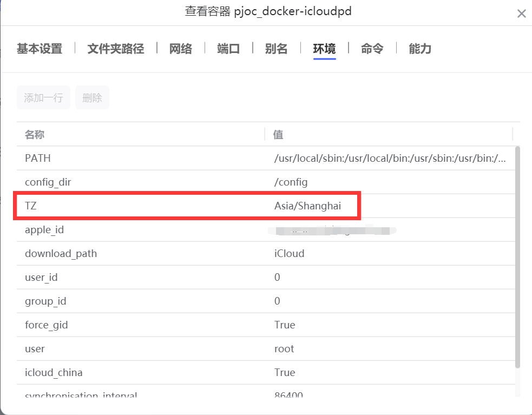
Task: Switch to the 命令 tab
Action: pos(372,49)
